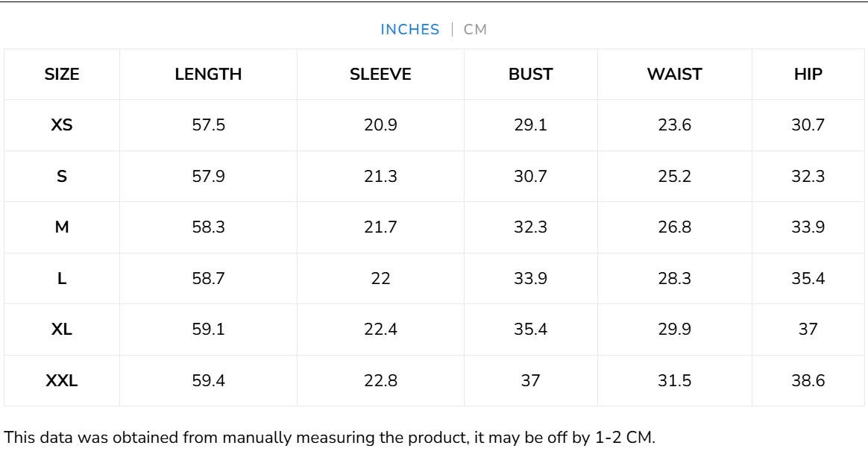Select the S size row label
Image resolution: width=868 pixels, height=463 pixels.
[x=62, y=177]
